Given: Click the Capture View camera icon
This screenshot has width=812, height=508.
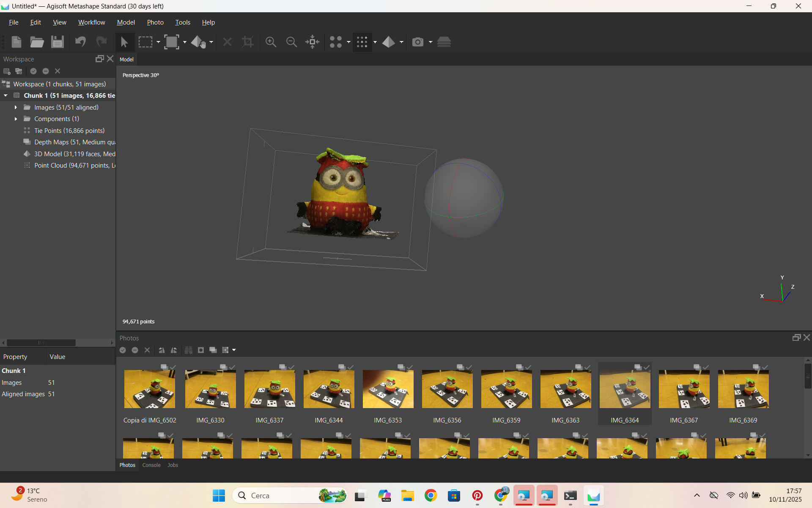Looking at the screenshot, I should (x=418, y=42).
